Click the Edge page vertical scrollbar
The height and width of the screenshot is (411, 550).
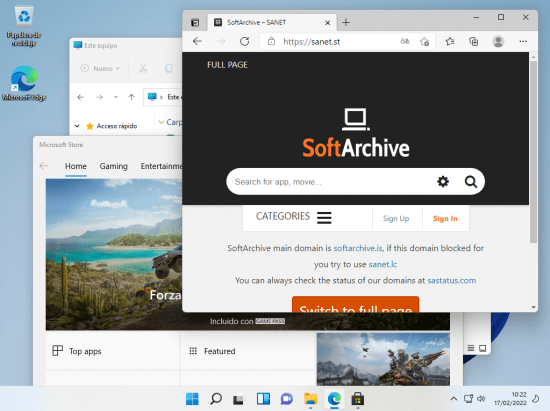click(533, 151)
